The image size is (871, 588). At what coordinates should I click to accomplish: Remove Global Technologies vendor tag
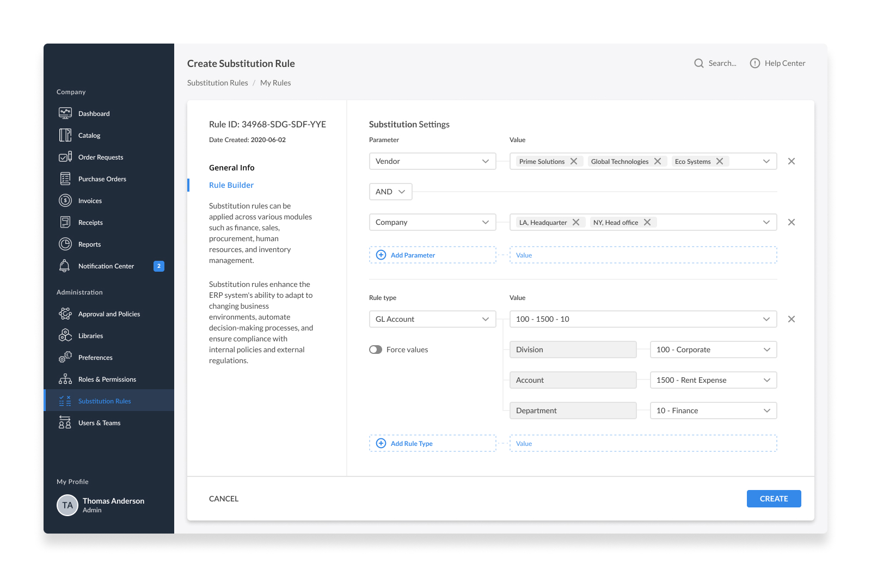click(658, 161)
